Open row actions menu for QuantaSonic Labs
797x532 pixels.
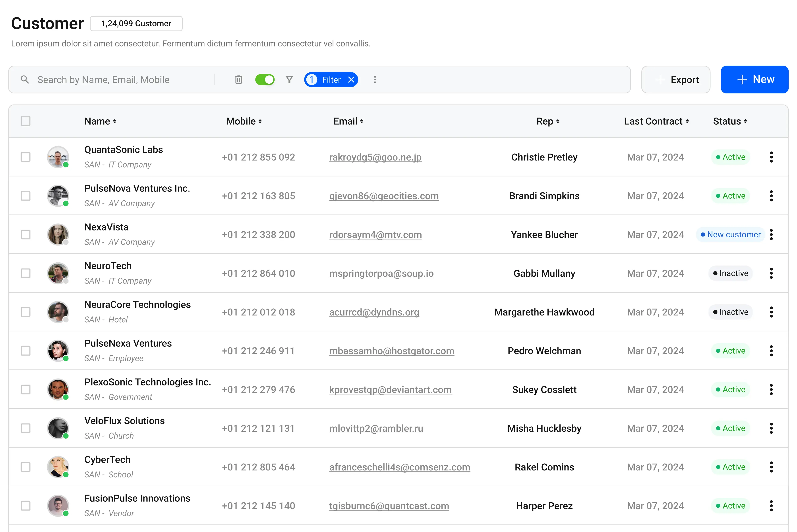click(x=771, y=157)
